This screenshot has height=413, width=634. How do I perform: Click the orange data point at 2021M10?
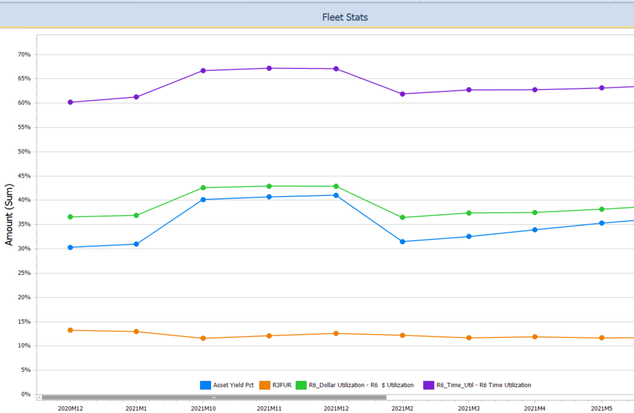[203, 338]
